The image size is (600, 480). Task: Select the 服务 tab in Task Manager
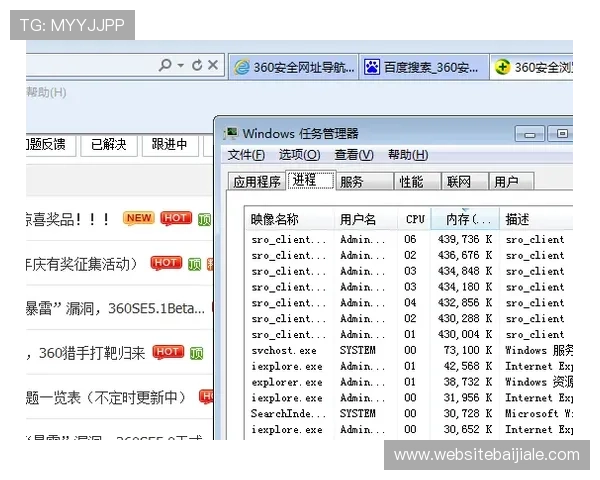click(351, 181)
